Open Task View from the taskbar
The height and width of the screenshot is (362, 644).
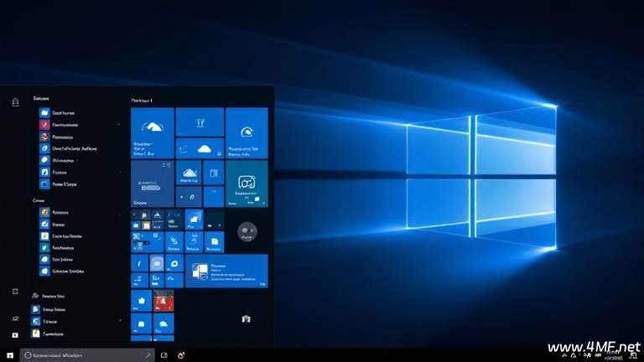164,355
